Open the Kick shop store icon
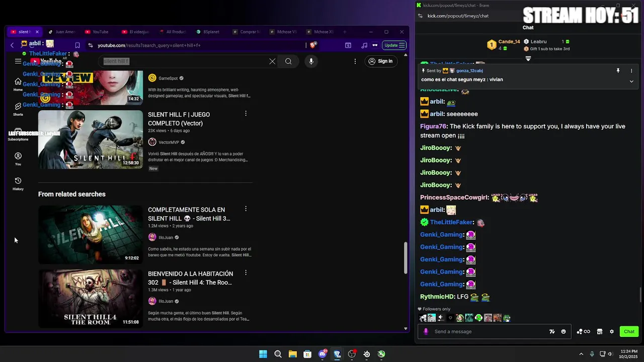Viewport: 644px width, 362px height. 599,331
